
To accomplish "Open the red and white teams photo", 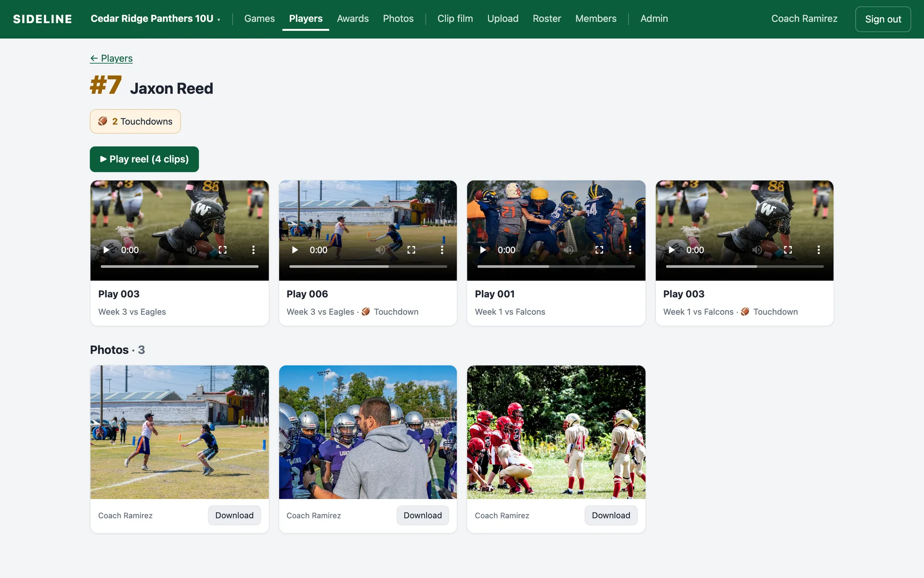I will (x=556, y=432).
